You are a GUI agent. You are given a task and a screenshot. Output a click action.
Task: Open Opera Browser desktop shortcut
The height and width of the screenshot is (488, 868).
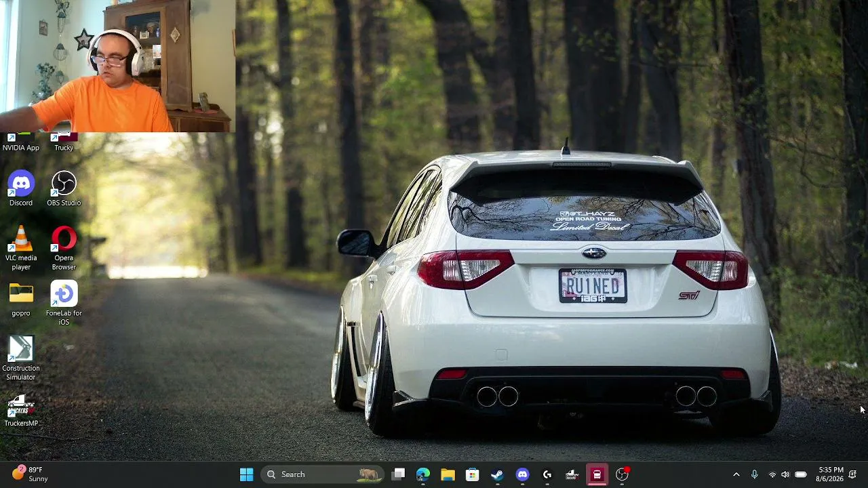coord(64,248)
